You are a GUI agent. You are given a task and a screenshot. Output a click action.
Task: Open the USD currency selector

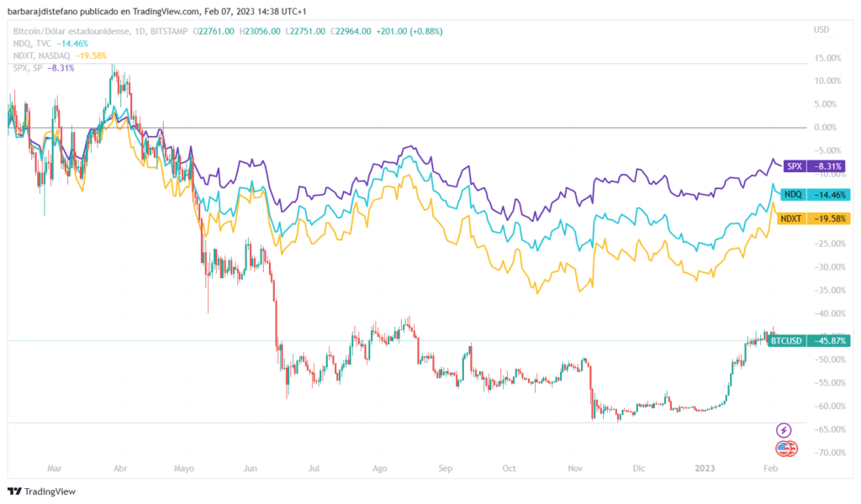(x=821, y=30)
